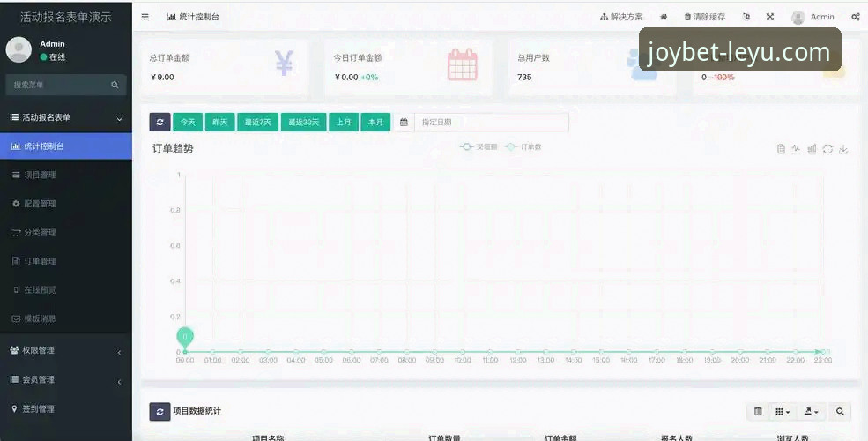Click the Admin avatar in the sidebar
Image resolution: width=868 pixels, height=441 pixels.
[x=19, y=50]
